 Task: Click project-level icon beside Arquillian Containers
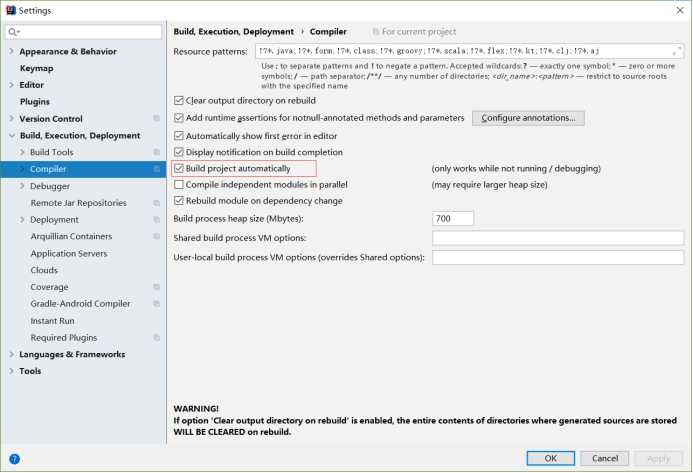pyautogui.click(x=156, y=236)
